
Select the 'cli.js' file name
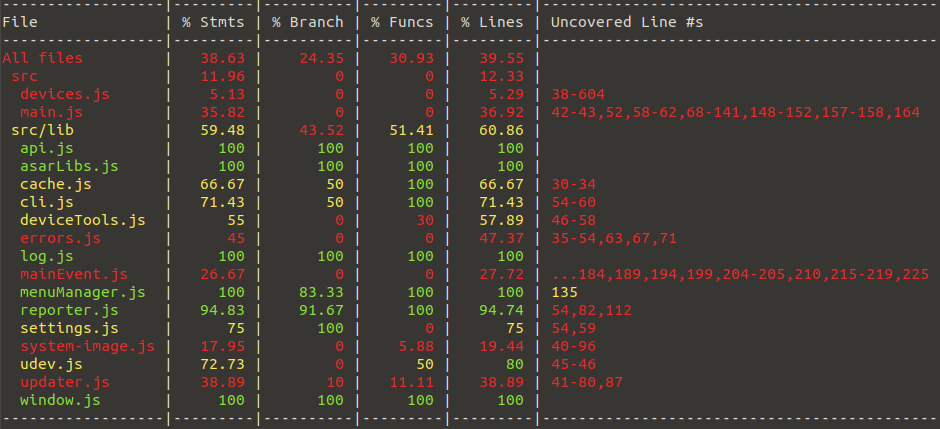(47, 202)
